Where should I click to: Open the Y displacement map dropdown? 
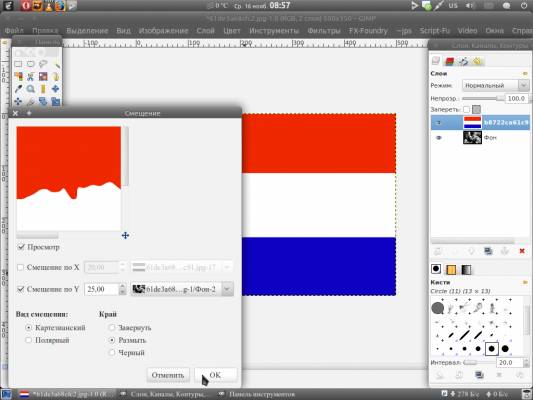click(182, 289)
